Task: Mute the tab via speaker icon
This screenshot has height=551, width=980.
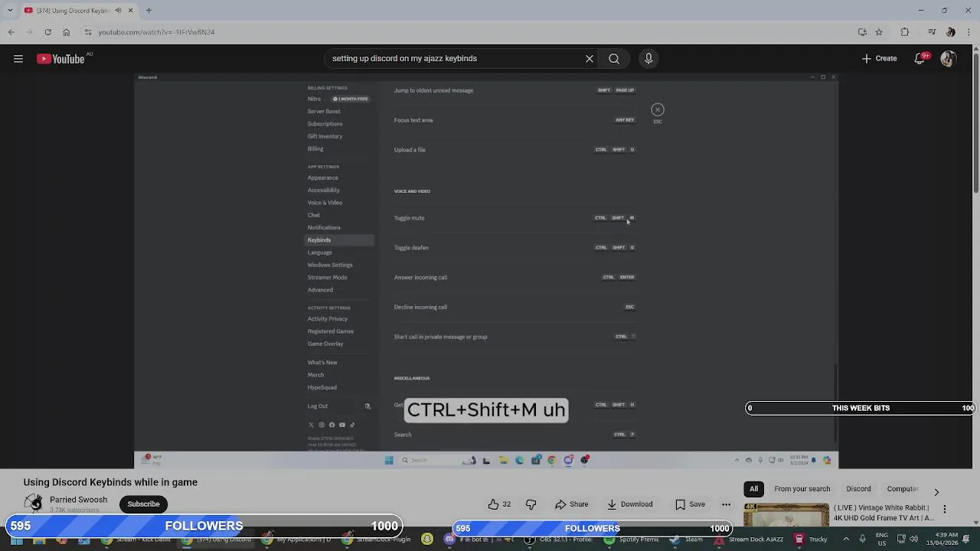Action: [x=118, y=11]
